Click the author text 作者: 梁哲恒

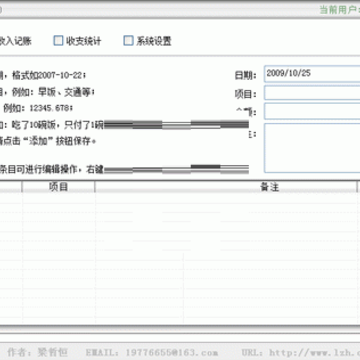click(38, 352)
